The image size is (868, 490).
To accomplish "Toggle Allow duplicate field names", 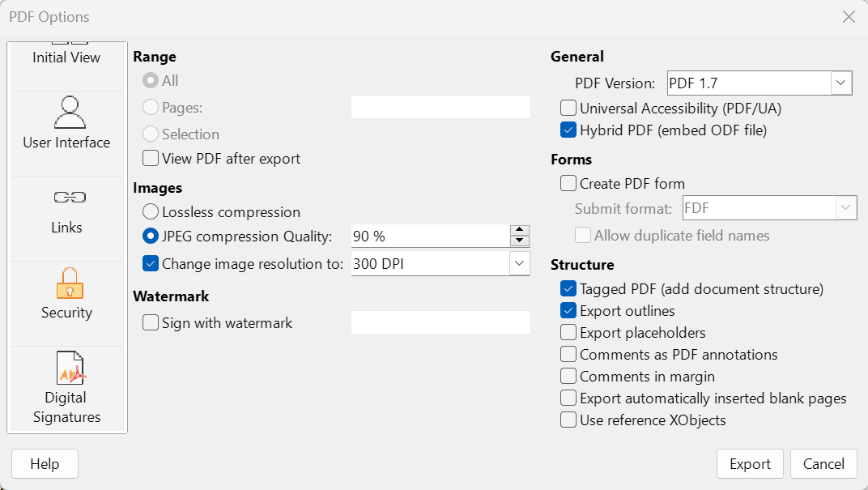I will pos(583,236).
